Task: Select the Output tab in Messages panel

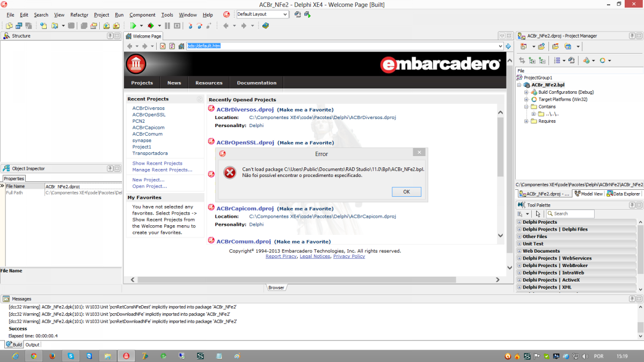Action: point(32,345)
